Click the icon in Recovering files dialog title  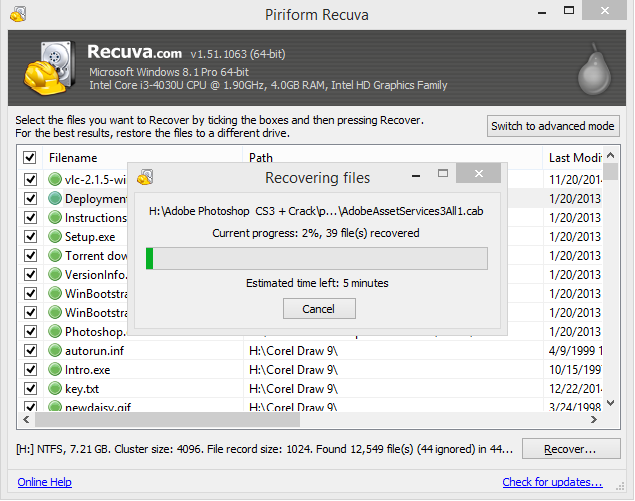[x=145, y=177]
